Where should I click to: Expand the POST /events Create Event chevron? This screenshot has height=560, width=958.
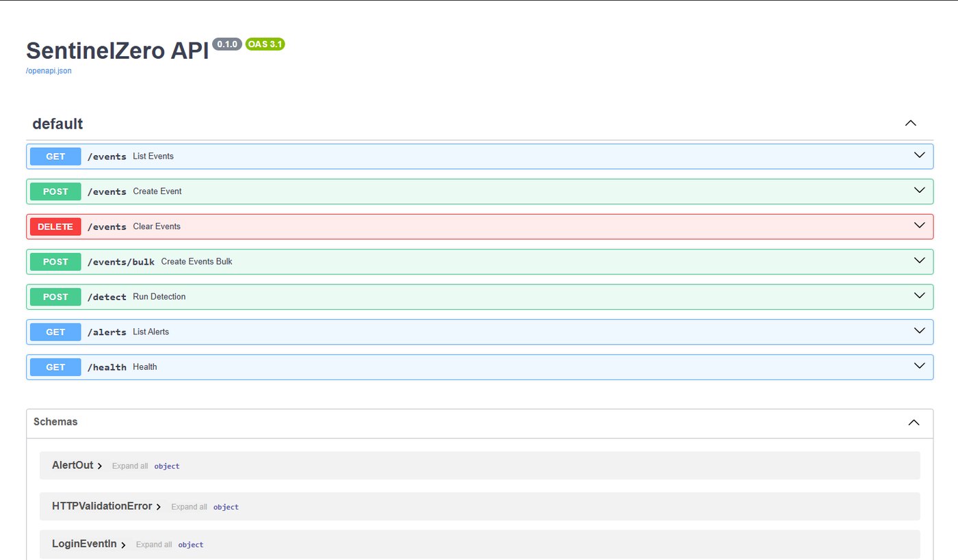[920, 190]
